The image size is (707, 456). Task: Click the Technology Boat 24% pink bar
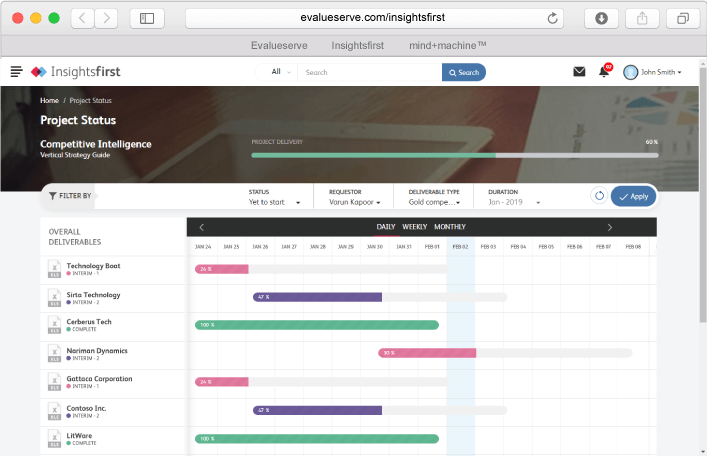pyautogui.click(x=221, y=269)
